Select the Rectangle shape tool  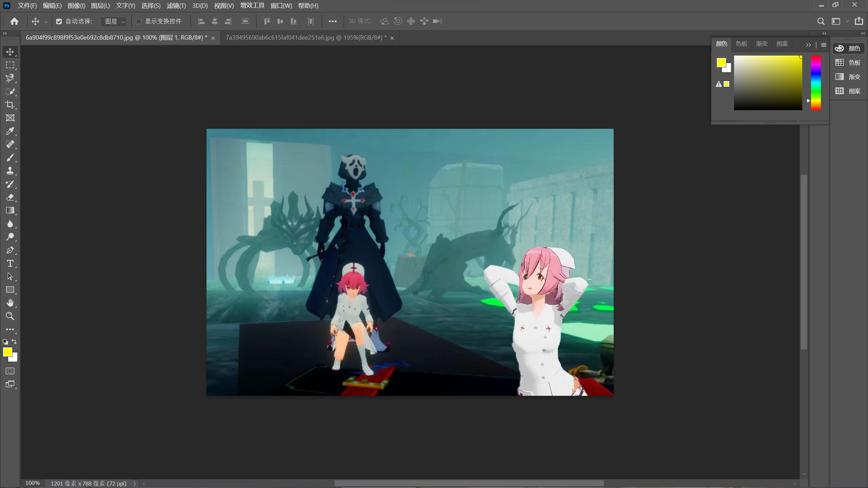[x=10, y=290]
